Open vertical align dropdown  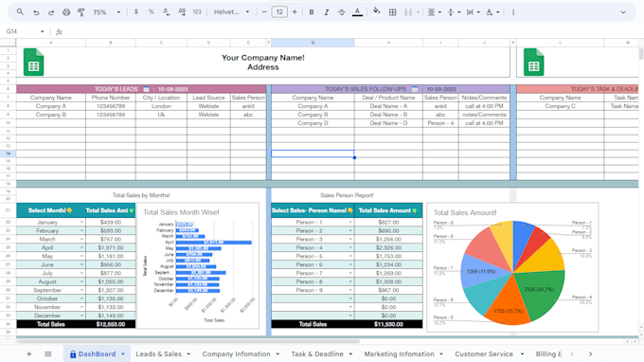454,12
